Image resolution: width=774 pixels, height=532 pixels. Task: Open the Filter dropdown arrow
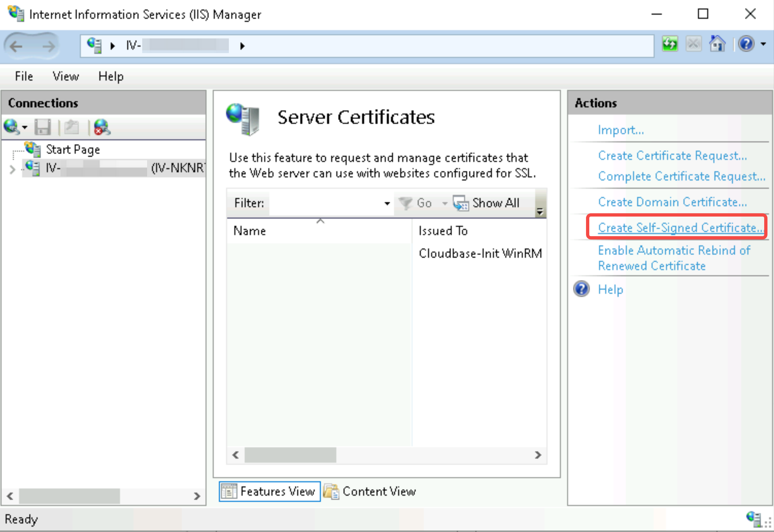387,203
